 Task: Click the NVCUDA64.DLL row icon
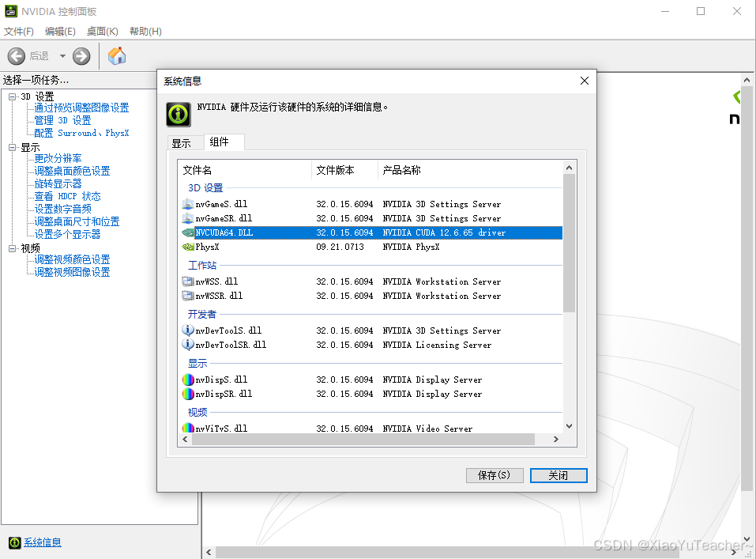tap(187, 232)
